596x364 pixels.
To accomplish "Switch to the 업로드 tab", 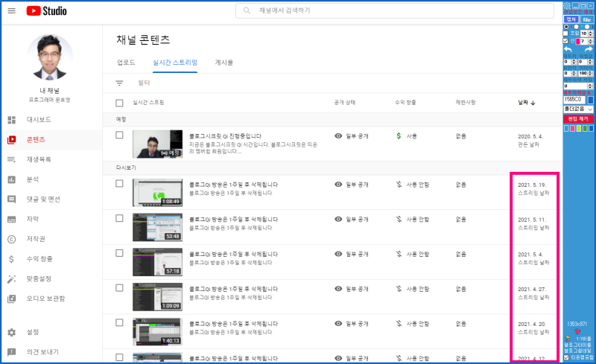I will pos(126,63).
